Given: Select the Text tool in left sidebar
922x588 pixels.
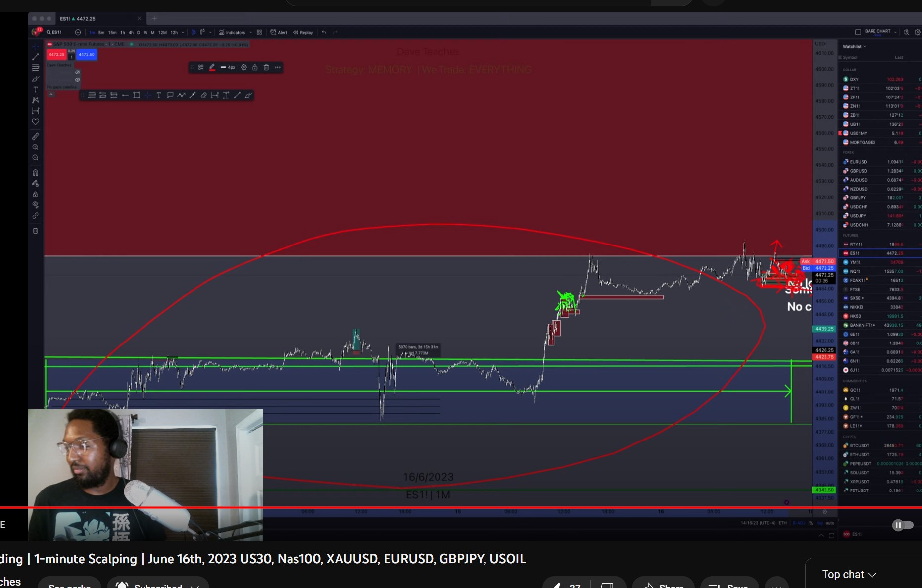Looking at the screenshot, I should [35, 90].
